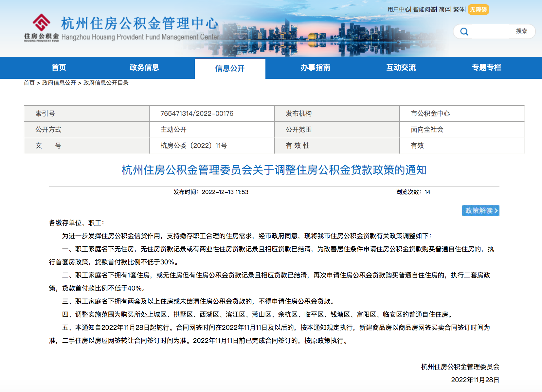Open the 专题专栏 section

pyautogui.click(x=486, y=67)
